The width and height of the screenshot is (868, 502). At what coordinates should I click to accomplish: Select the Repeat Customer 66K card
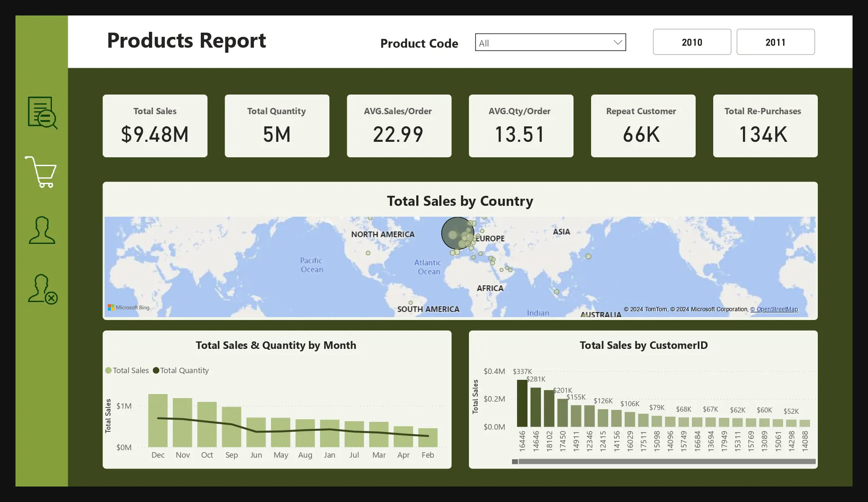coord(643,126)
